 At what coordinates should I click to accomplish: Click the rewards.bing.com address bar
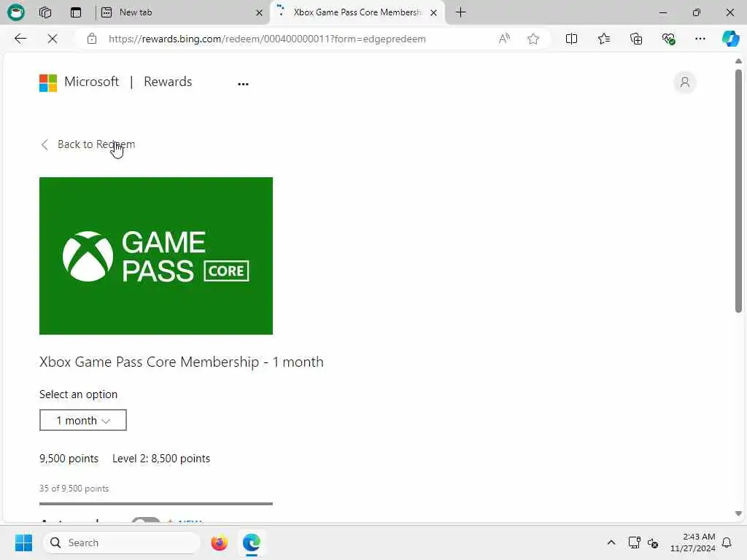[267, 39]
